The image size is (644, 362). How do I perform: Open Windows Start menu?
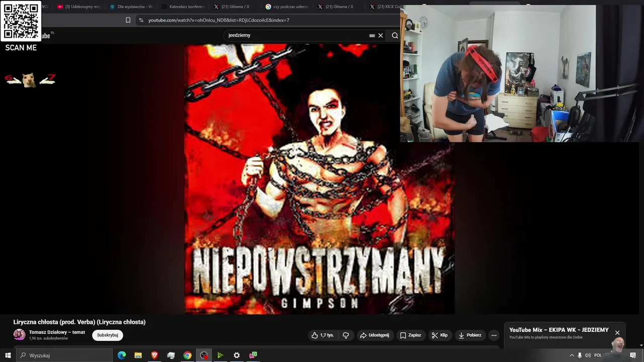click(8, 355)
